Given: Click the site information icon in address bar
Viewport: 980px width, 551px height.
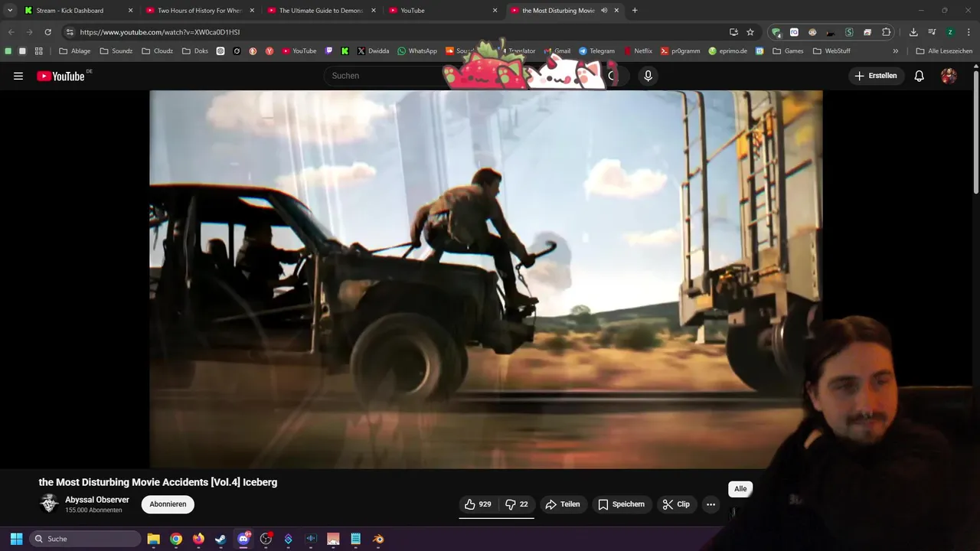Looking at the screenshot, I should (70, 32).
